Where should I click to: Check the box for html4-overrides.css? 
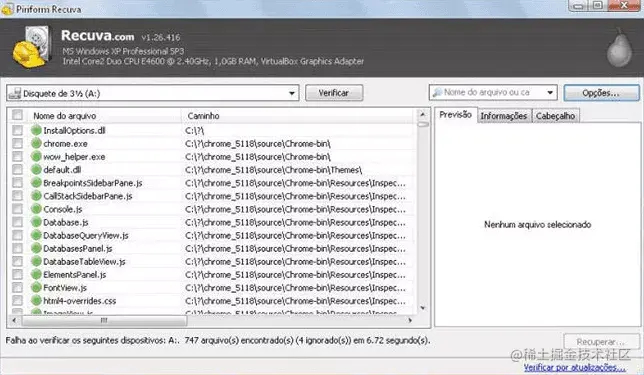coord(17,301)
